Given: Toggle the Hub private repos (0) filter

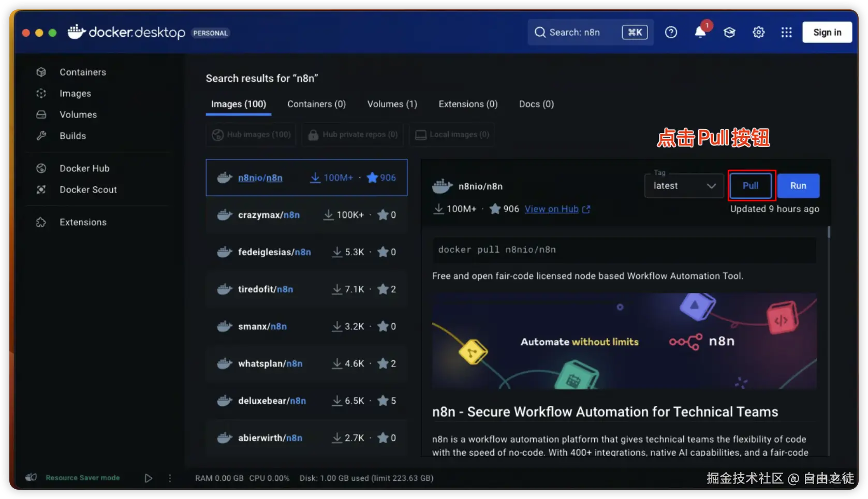Looking at the screenshot, I should pyautogui.click(x=353, y=135).
